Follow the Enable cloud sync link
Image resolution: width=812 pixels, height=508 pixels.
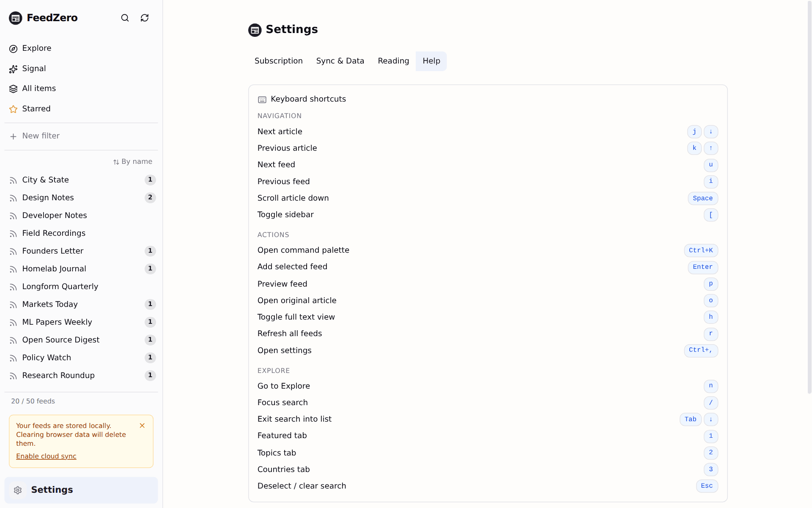(x=46, y=456)
